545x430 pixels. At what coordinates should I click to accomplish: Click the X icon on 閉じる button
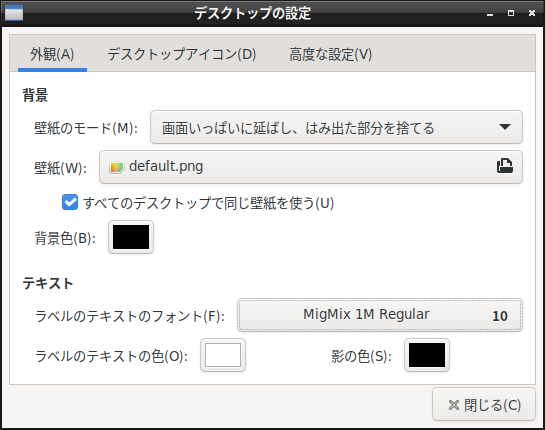(454, 405)
